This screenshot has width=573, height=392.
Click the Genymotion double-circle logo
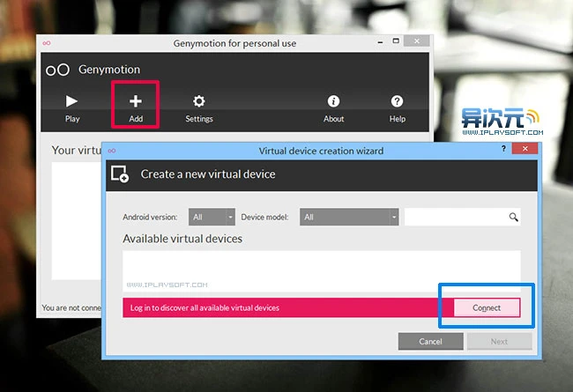(57, 70)
